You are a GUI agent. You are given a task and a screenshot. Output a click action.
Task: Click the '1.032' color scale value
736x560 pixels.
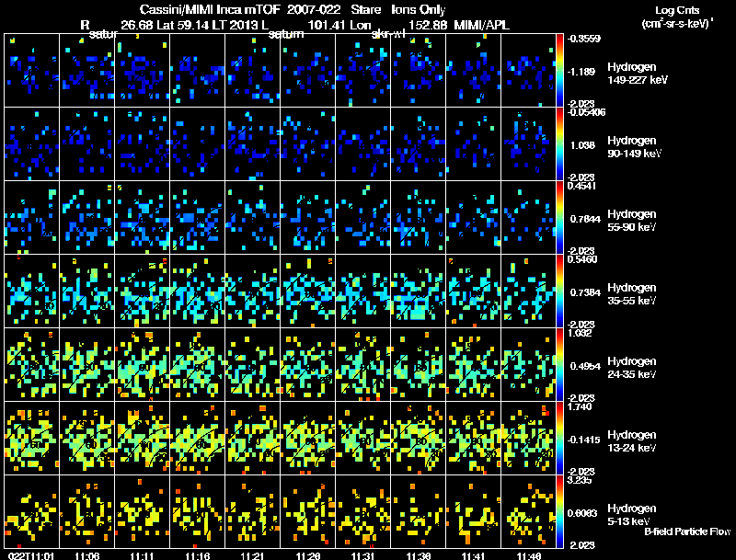pos(580,333)
